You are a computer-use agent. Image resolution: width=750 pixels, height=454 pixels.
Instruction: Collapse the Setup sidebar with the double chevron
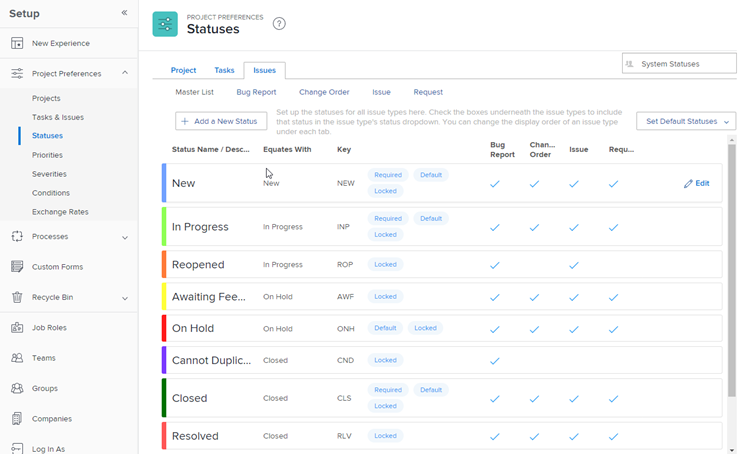tap(125, 13)
